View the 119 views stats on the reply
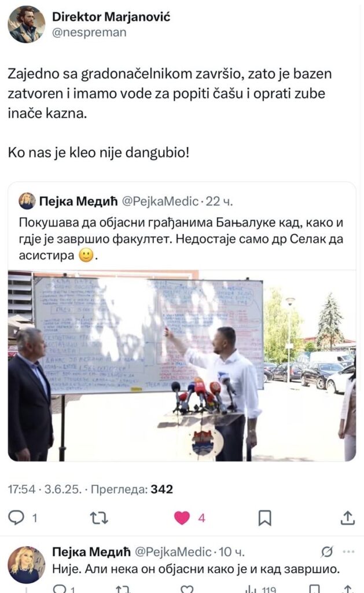Viewport: 364px width, 593px height. click(261, 589)
